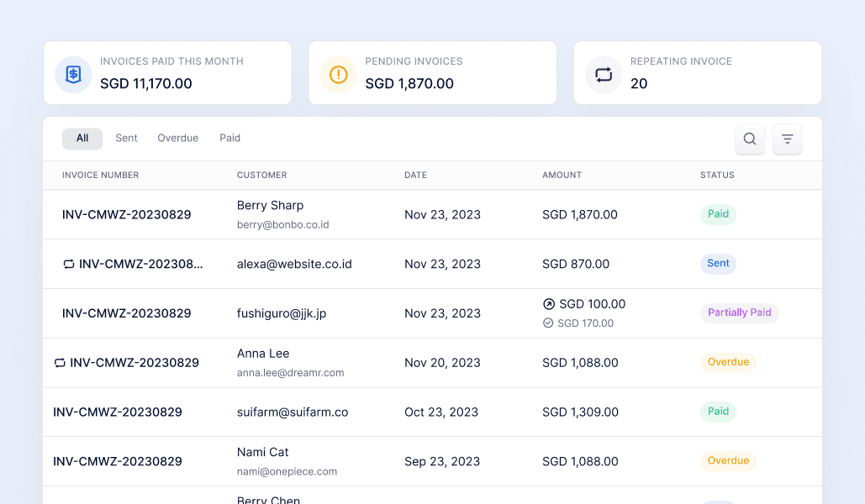
Task: Click customer fushiguro@jjk.jp
Action: pyautogui.click(x=282, y=313)
